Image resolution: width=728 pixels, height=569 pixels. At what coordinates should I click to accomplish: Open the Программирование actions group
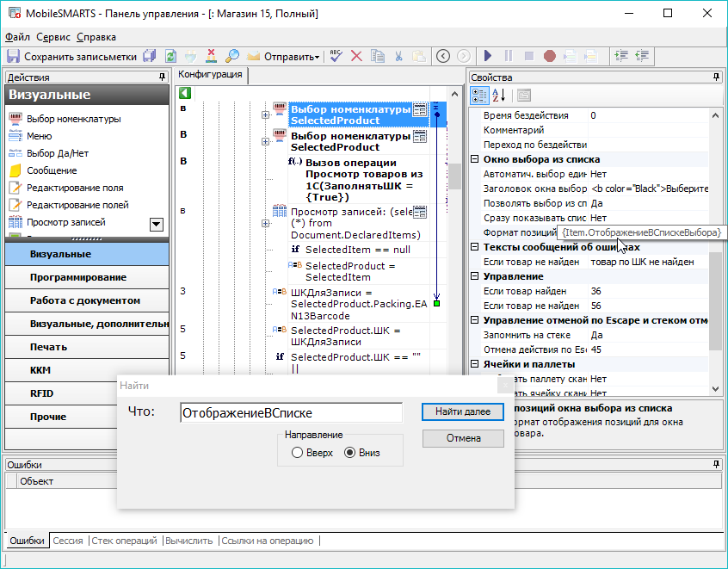87,277
